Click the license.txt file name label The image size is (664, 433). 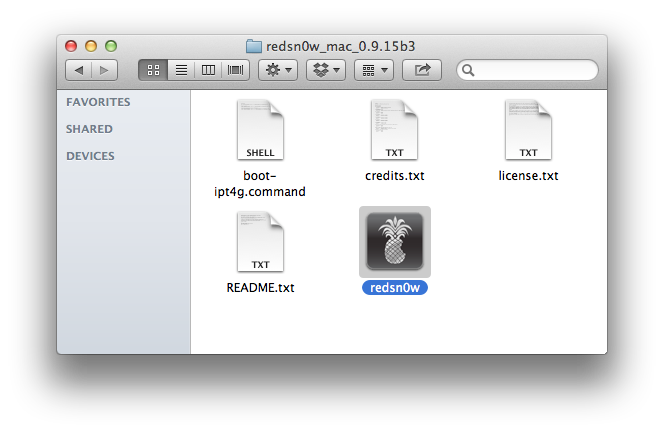[528, 176]
